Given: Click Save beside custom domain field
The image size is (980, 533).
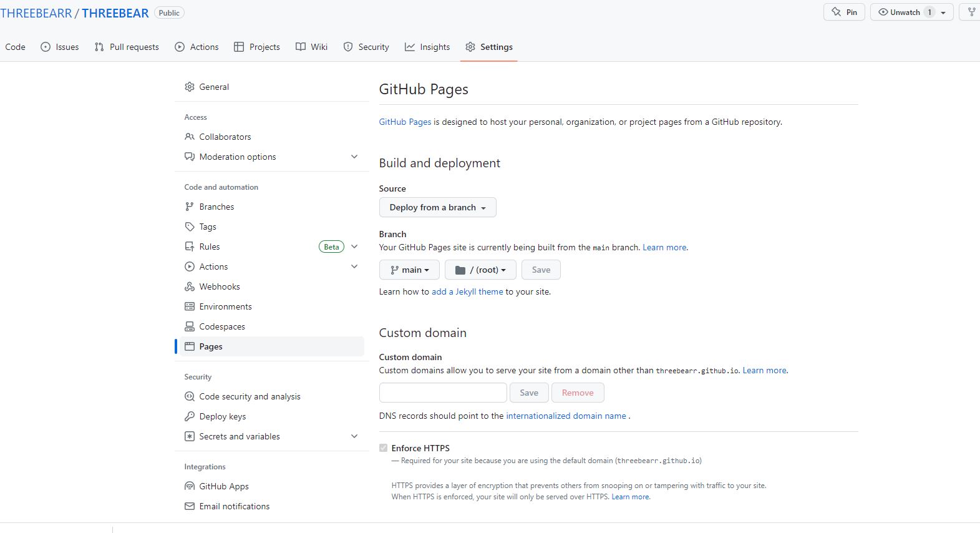Looking at the screenshot, I should point(529,393).
